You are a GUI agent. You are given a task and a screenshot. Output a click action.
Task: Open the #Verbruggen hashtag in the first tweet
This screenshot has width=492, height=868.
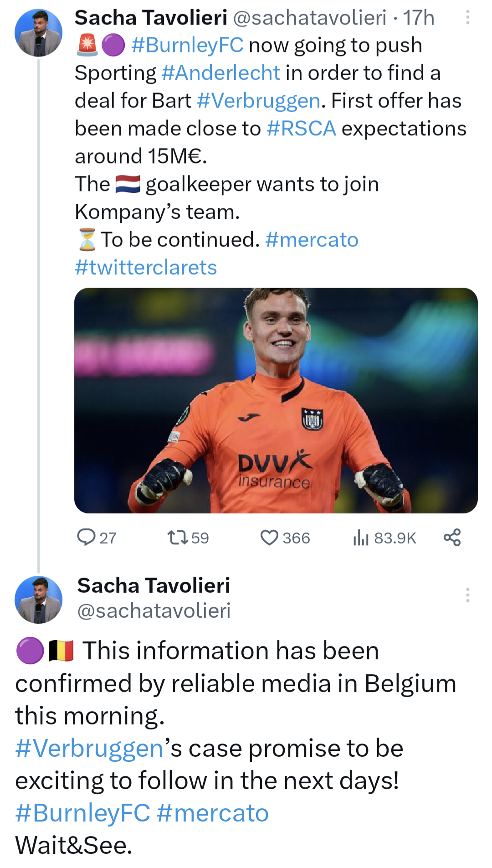[259, 101]
